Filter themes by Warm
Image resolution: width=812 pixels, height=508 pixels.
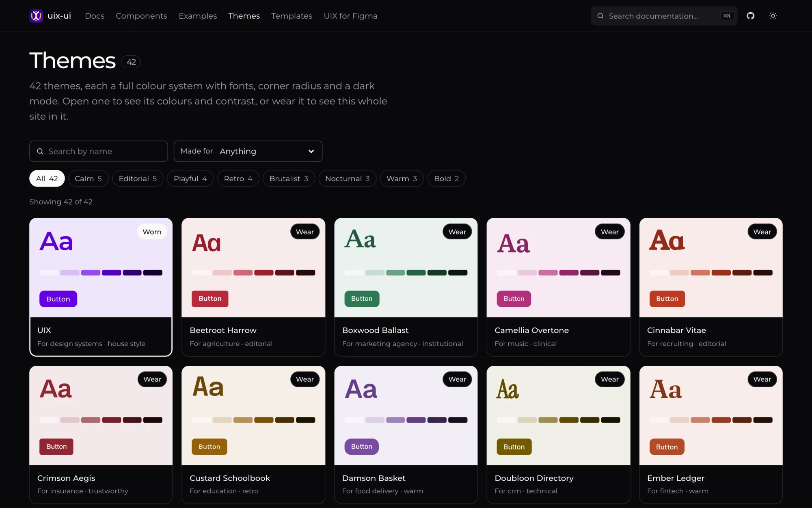point(402,178)
